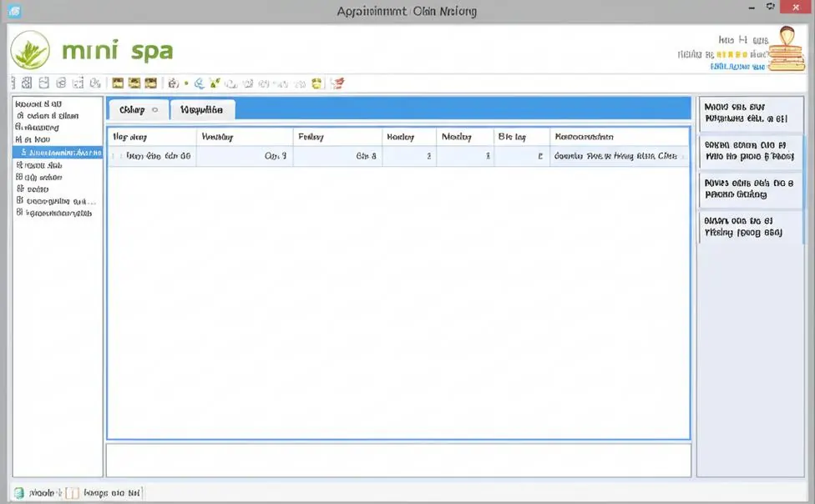The image size is (815, 504).
Task: Click the last grey icon of the first toolbar group
Action: pos(94,83)
